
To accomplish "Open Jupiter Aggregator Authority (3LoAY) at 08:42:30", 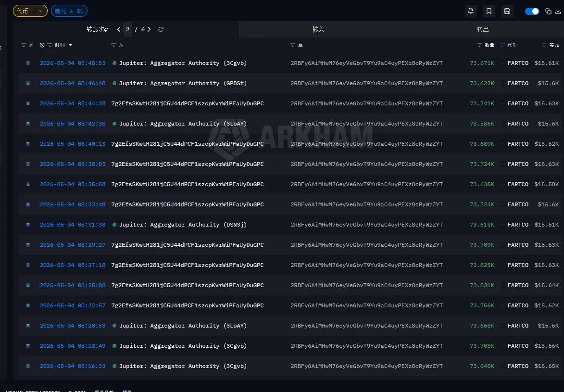I will pyautogui.click(x=183, y=124).
